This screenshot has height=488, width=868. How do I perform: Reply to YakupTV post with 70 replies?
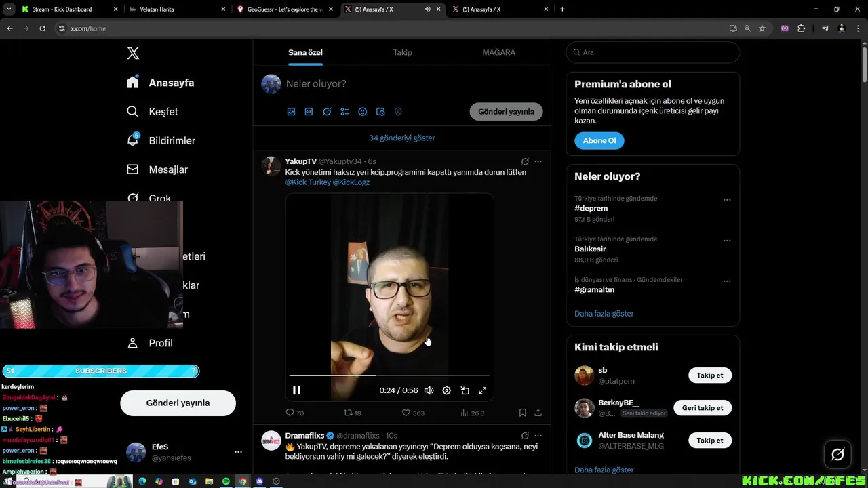(294, 413)
